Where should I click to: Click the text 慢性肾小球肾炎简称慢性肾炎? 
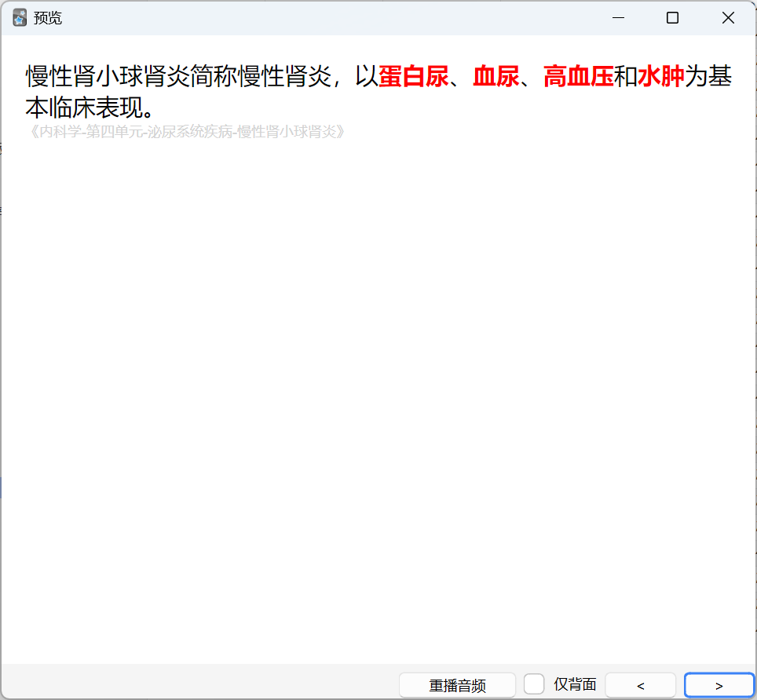click(x=178, y=76)
